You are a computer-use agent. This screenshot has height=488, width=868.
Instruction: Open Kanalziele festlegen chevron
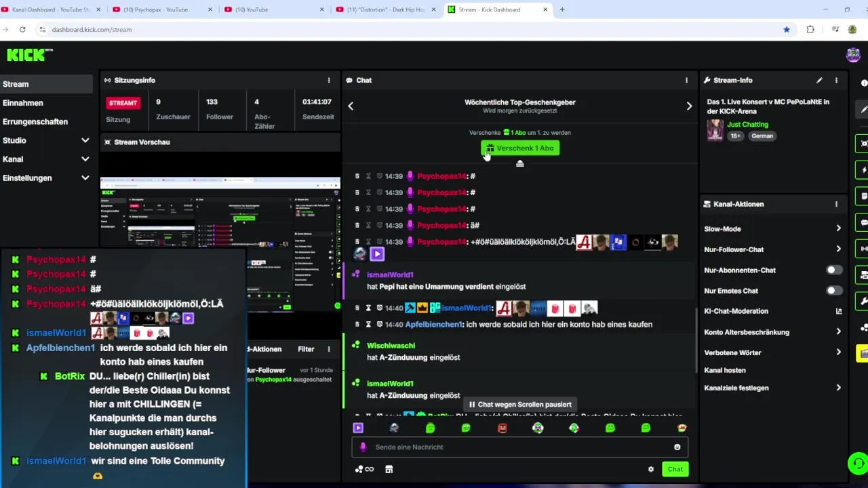pyautogui.click(x=838, y=388)
